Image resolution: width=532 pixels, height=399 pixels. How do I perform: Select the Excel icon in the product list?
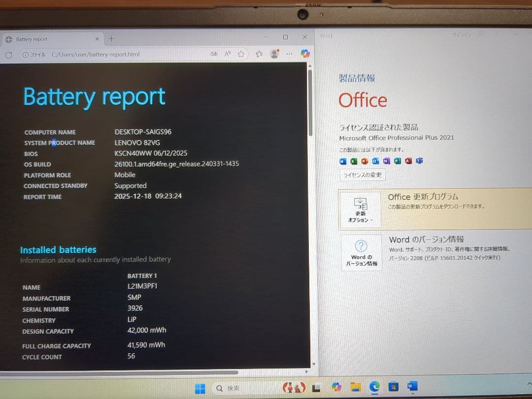[x=353, y=161]
